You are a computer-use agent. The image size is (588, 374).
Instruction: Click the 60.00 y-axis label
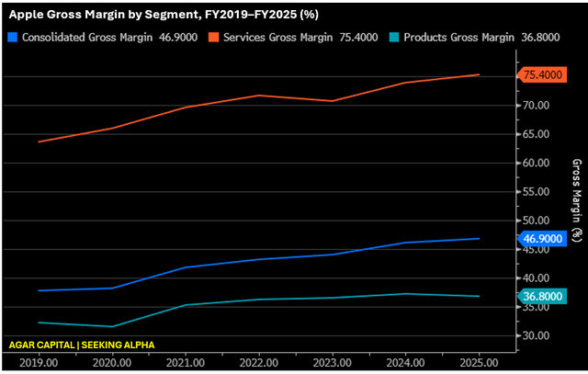[537, 163]
